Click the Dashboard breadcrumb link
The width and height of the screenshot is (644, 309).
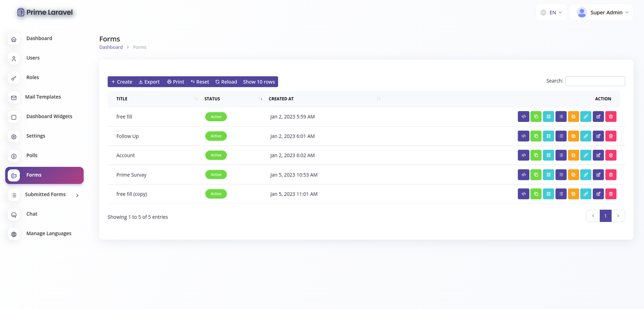click(x=111, y=47)
